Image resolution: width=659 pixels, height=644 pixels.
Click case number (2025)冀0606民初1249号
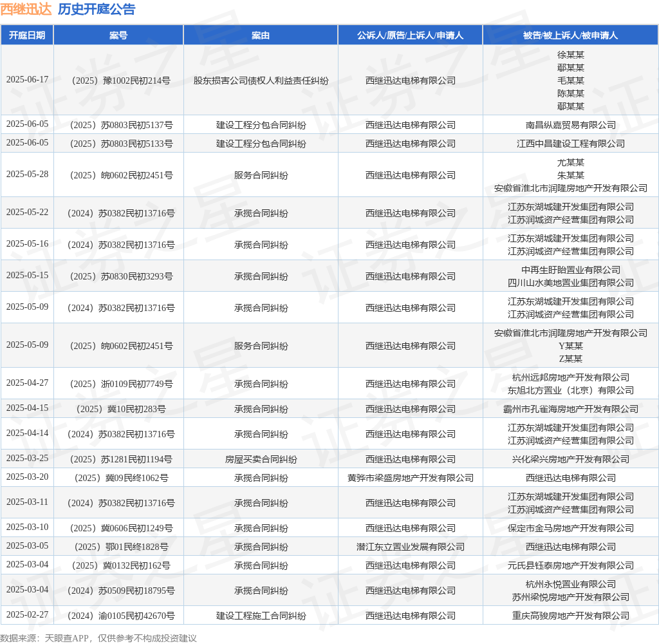(121, 528)
